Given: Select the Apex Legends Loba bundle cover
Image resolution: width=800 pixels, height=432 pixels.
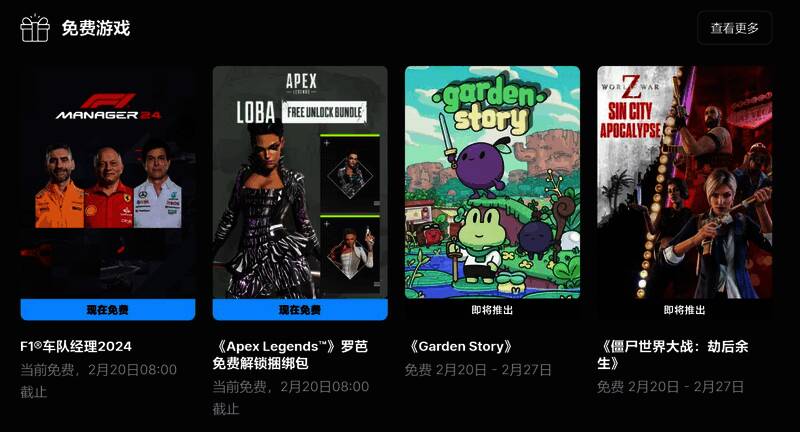Looking at the screenshot, I should coord(300,182).
